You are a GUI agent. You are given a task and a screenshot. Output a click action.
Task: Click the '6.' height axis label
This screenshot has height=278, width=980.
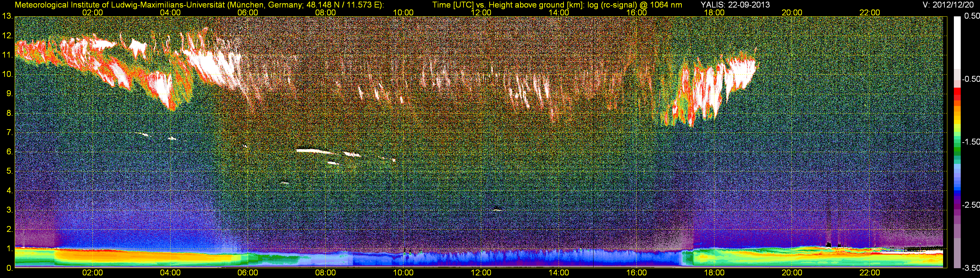(x=9, y=152)
